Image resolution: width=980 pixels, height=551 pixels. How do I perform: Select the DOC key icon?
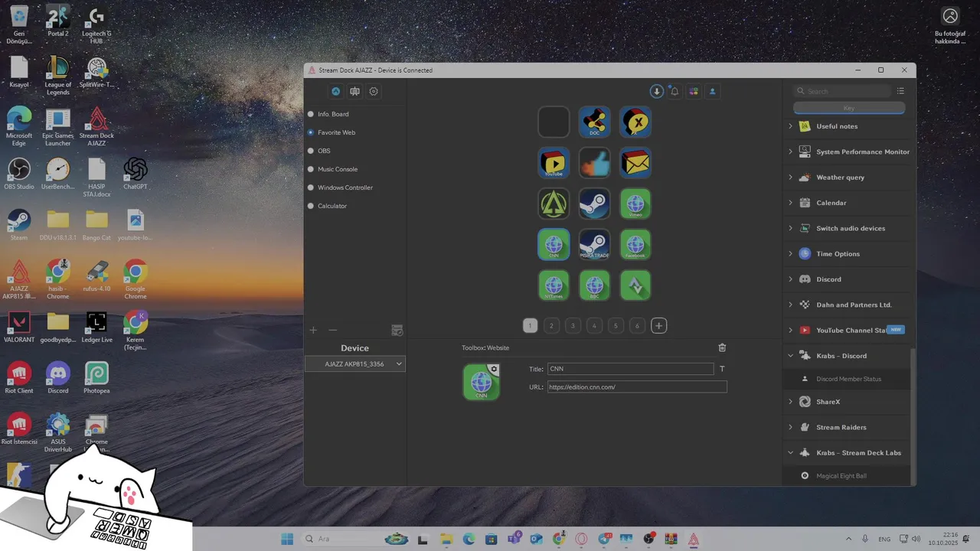(x=594, y=122)
